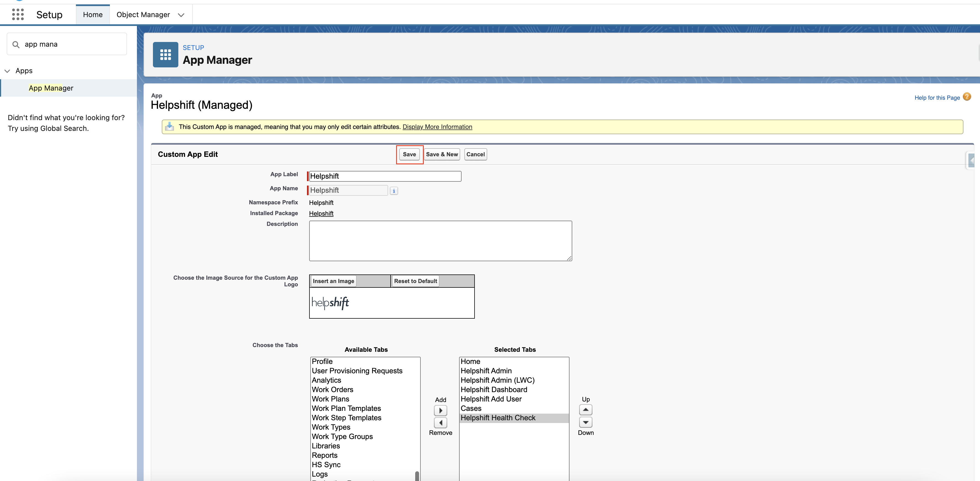Select App Manager in the sidebar

coord(51,88)
